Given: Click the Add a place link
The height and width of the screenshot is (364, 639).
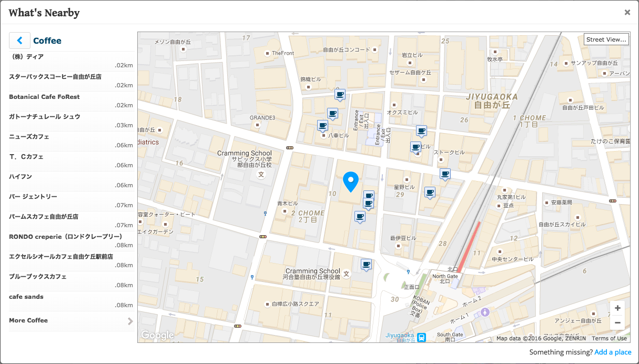Looking at the screenshot, I should tap(613, 352).
